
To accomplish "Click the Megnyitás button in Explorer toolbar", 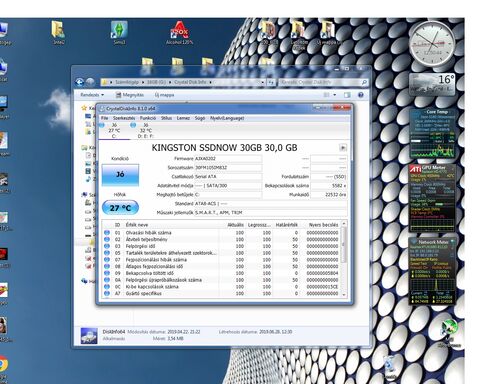I will (x=130, y=95).
